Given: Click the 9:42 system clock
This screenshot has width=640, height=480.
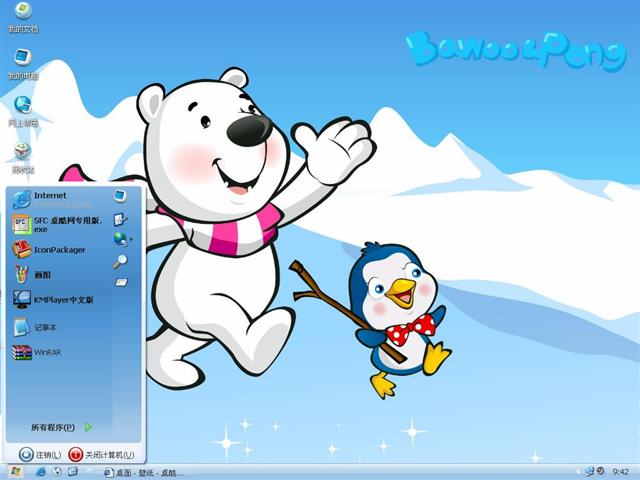Looking at the screenshot, I should (x=620, y=472).
